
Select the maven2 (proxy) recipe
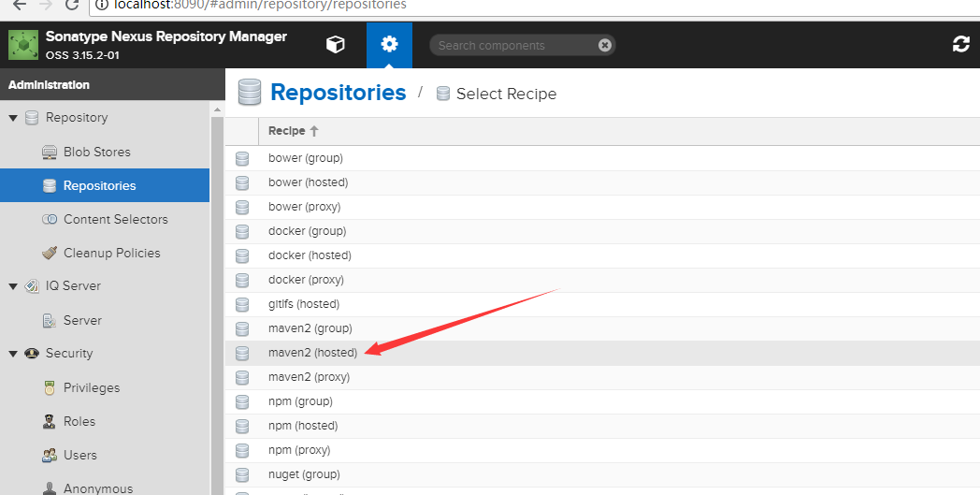(602, 377)
